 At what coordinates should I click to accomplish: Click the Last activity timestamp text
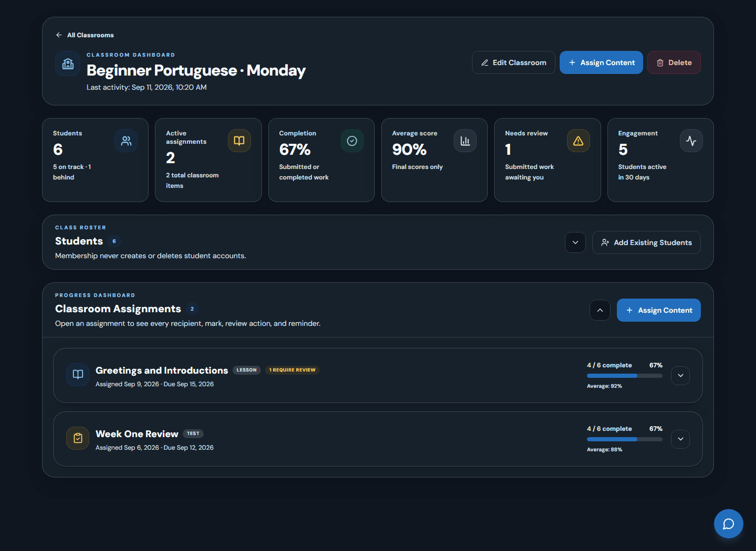click(x=146, y=87)
